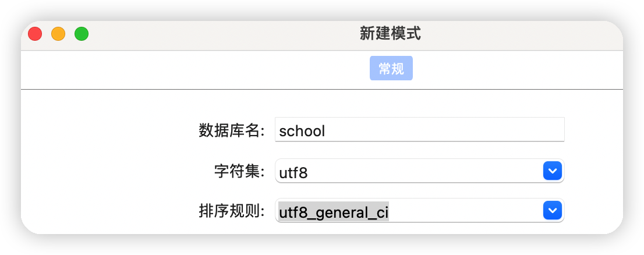Viewport: 644px width, 255px height.
Task: Click the 新建模式 window title
Action: coord(390,34)
